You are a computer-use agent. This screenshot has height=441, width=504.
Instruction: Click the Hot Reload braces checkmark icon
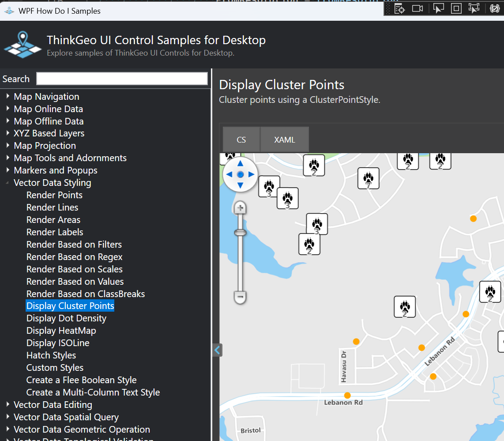[494, 8]
